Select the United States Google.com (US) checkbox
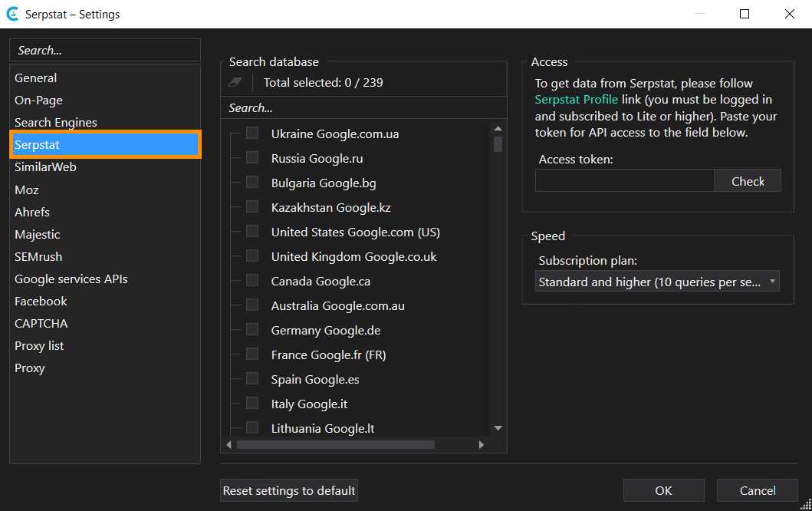The width and height of the screenshot is (812, 511). pos(252,231)
